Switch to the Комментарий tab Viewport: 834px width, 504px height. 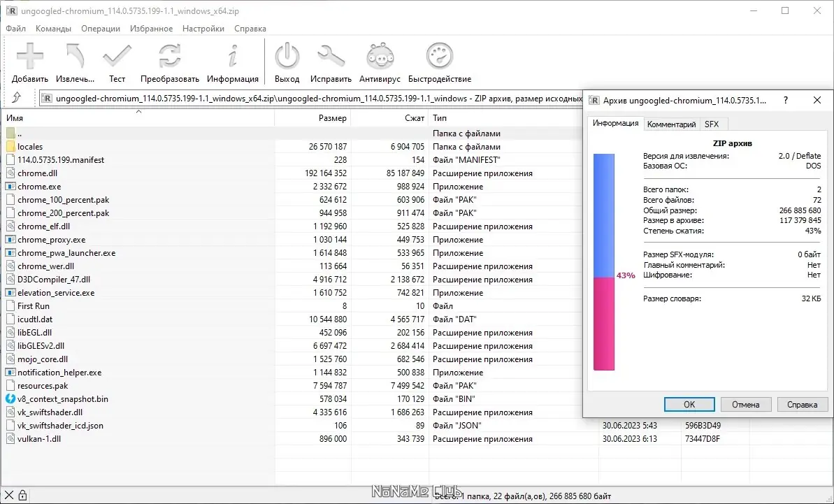(671, 124)
